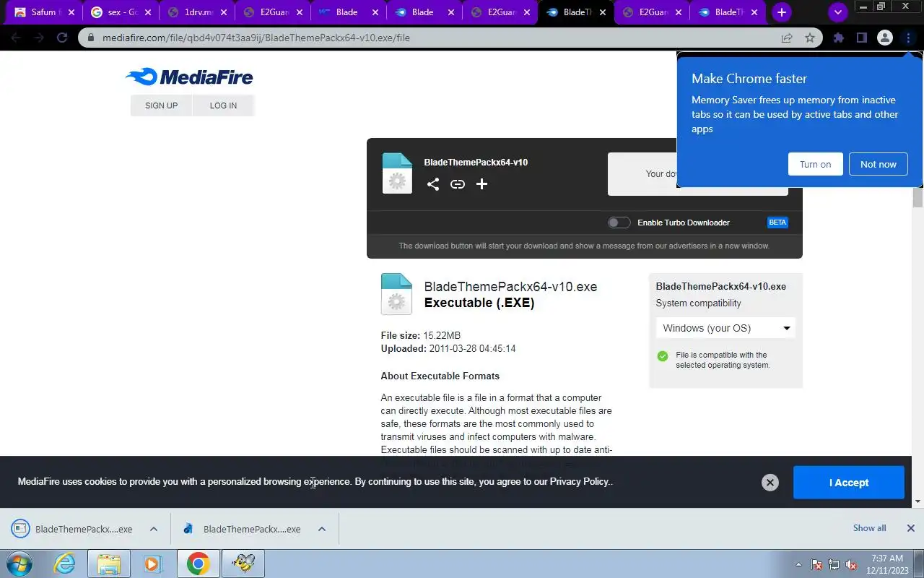
Task: Click Show all downloads
Action: click(x=869, y=528)
